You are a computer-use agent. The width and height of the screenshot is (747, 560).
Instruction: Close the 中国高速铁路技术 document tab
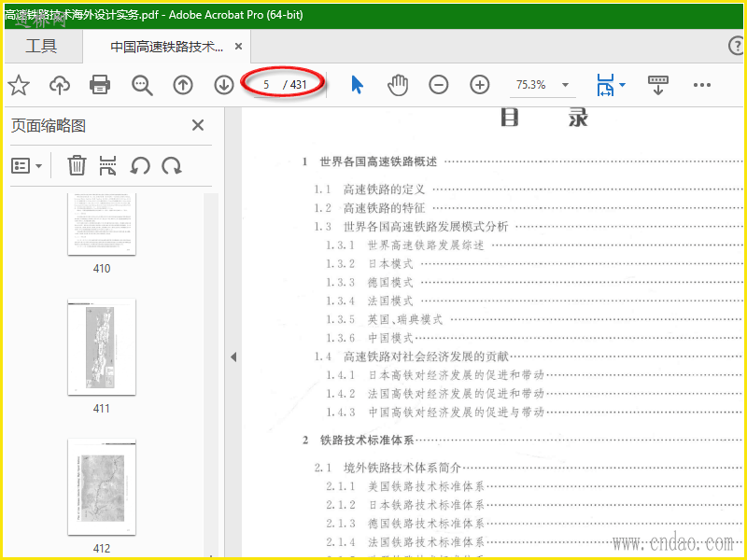[x=239, y=46]
